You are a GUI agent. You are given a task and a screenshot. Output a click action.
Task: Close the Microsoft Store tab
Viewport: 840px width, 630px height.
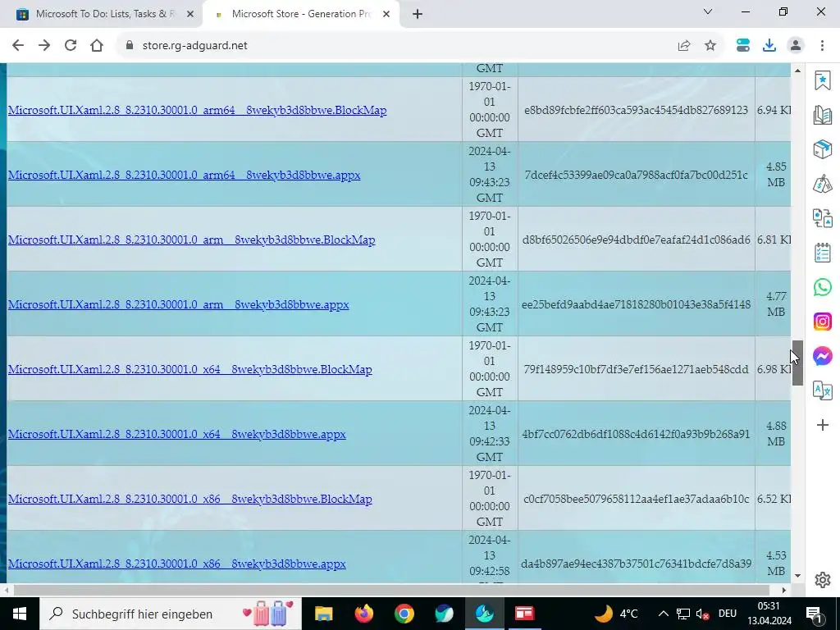[x=386, y=15]
